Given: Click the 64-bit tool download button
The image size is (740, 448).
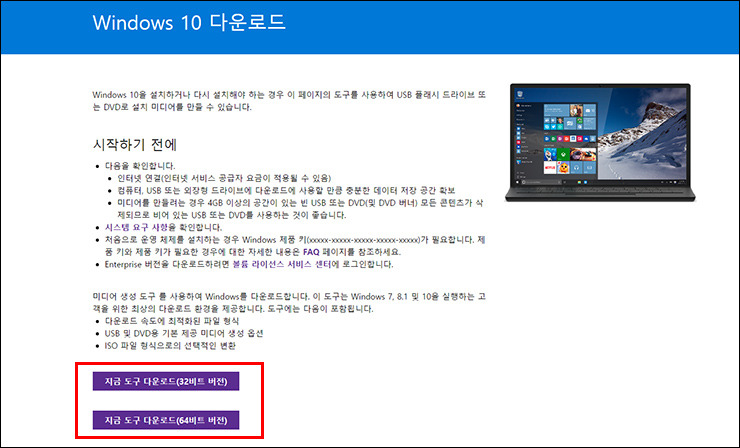Looking at the screenshot, I should coord(166,420).
